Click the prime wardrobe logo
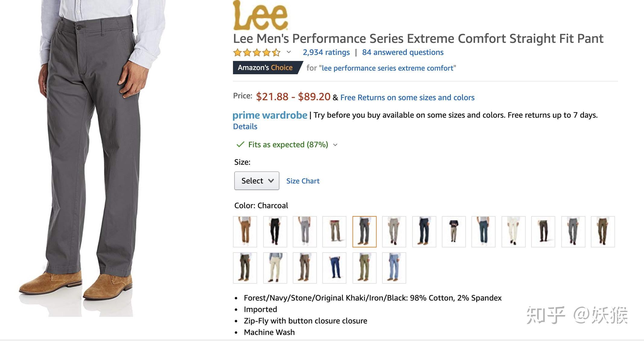This screenshot has height=341, width=644. point(270,115)
